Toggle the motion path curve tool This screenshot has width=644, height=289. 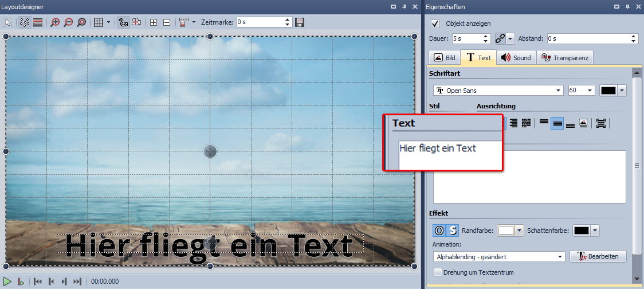pyautogui.click(x=123, y=22)
